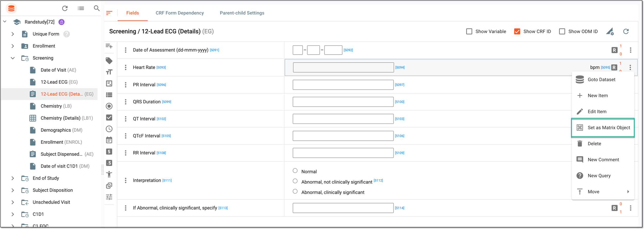Image resolution: width=644 pixels, height=229 pixels.
Task: Choose New Comment in context menu
Action: coord(603,160)
